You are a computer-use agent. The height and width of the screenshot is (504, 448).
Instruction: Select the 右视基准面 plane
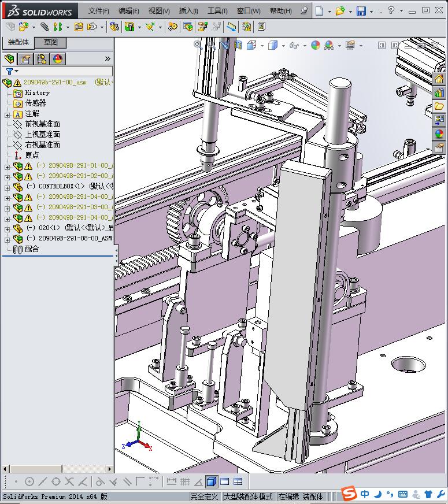click(43, 144)
